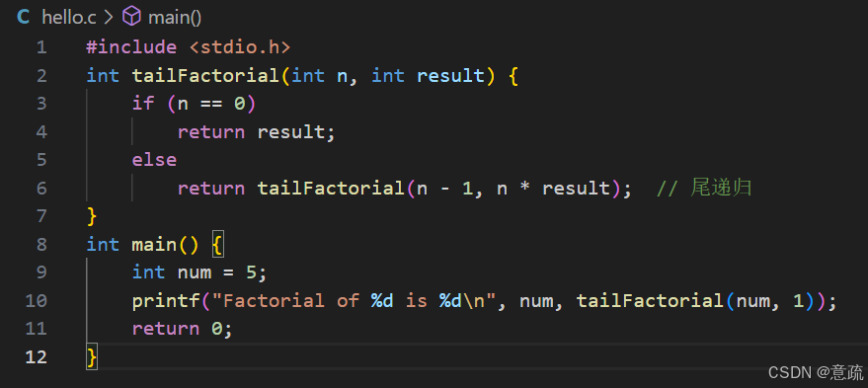Image resolution: width=868 pixels, height=388 pixels.
Task: Click line number 7 in the gutter
Action: 41,216
